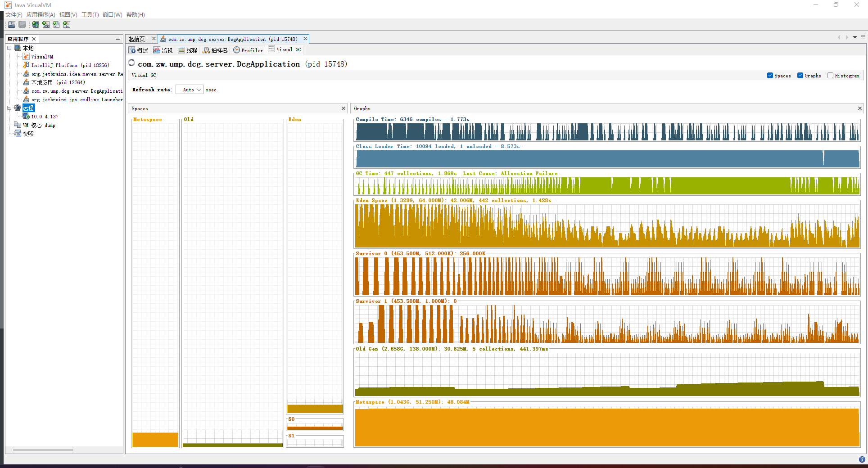This screenshot has width=868, height=468.
Task: Click the GC Time graph
Action: tap(607, 186)
